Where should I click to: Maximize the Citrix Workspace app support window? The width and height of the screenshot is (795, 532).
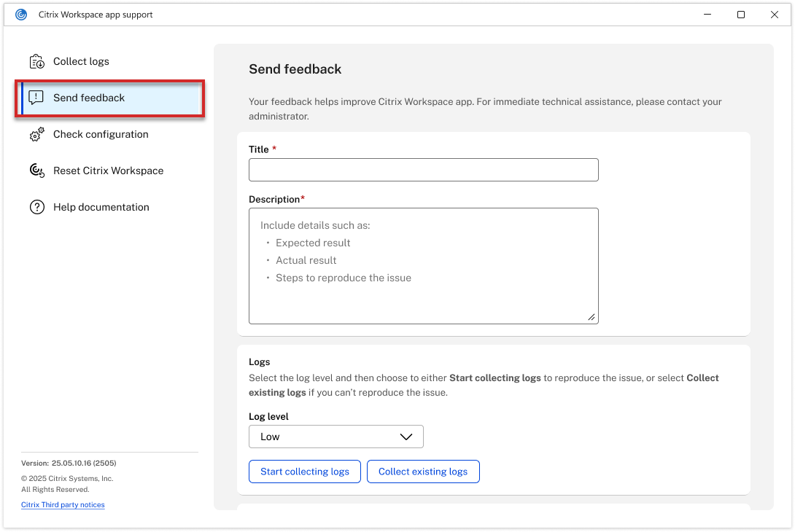[741, 15]
